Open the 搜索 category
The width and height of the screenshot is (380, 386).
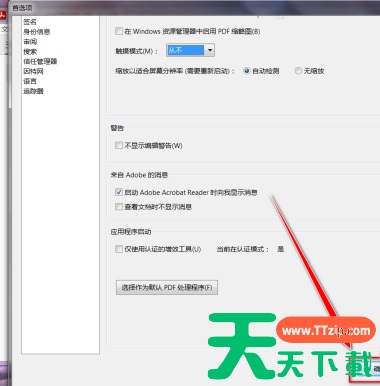[x=30, y=52]
